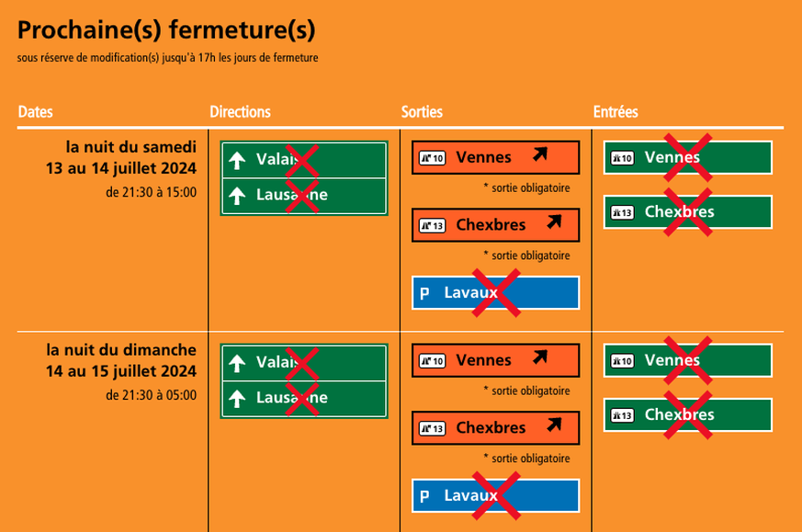Click the Lausanne up-arrow icon, 13-14 juillet row

click(237, 196)
